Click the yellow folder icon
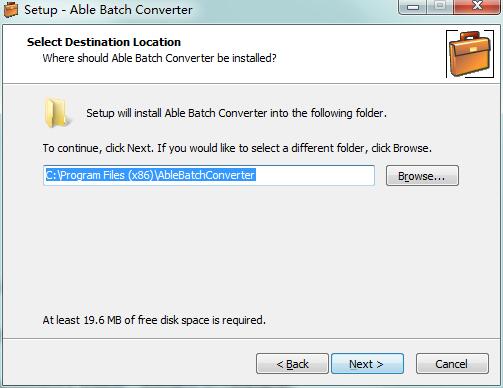 (57, 113)
